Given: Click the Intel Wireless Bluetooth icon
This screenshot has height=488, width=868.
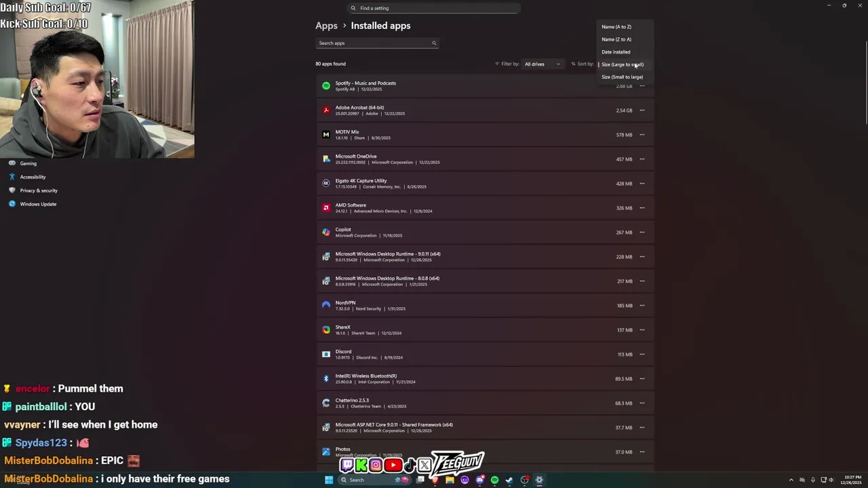Looking at the screenshot, I should click(326, 379).
